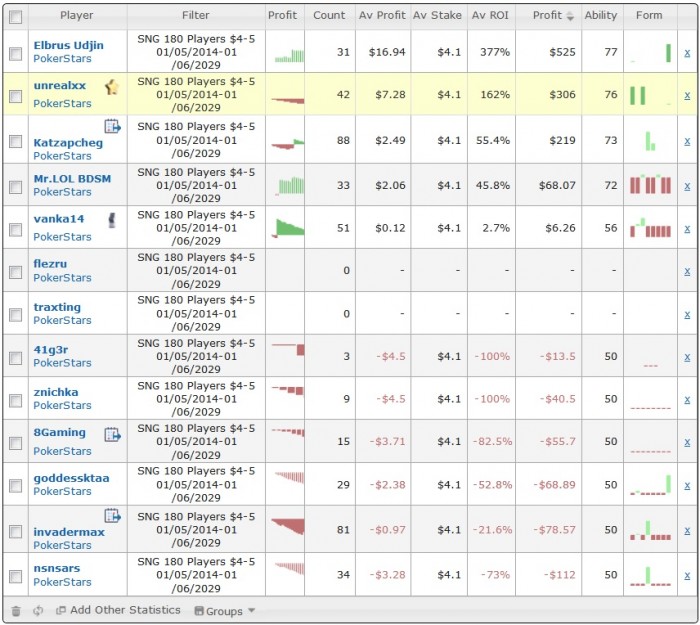Remove the unrealxx row with x

click(687, 95)
